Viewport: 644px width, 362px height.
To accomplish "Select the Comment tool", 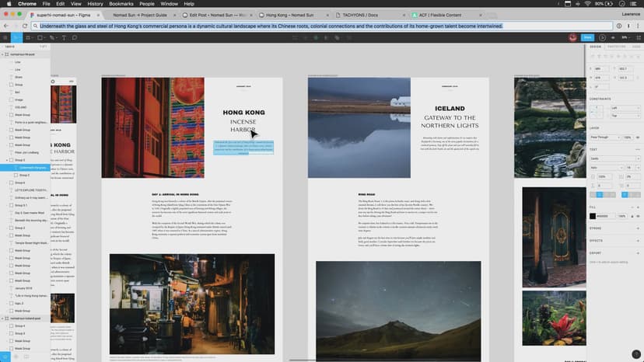I will click(75, 37).
